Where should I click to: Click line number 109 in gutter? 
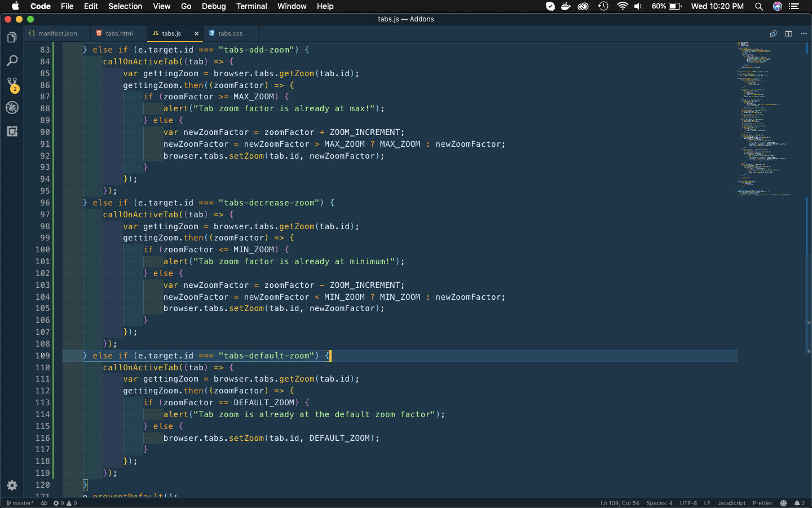click(43, 356)
